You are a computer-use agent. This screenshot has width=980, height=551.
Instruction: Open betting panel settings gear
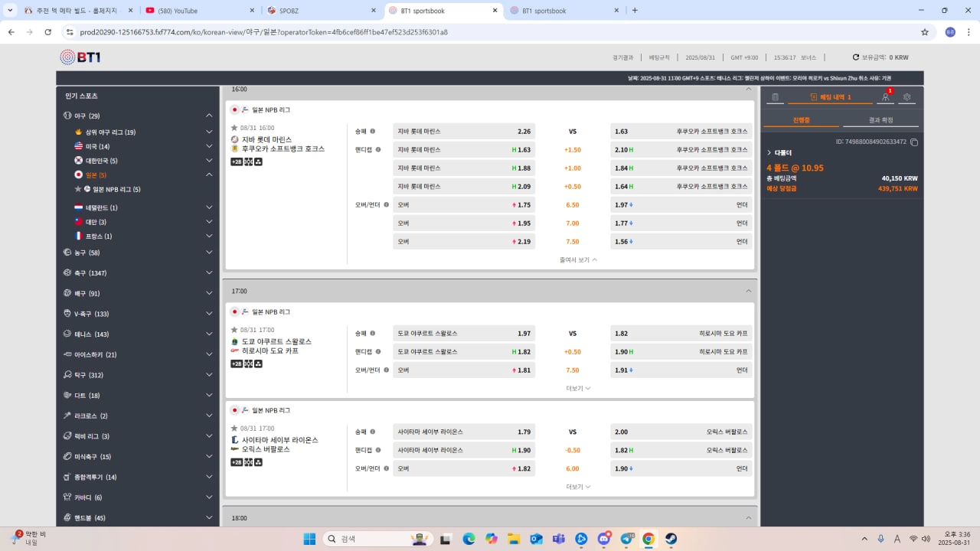coord(907,97)
